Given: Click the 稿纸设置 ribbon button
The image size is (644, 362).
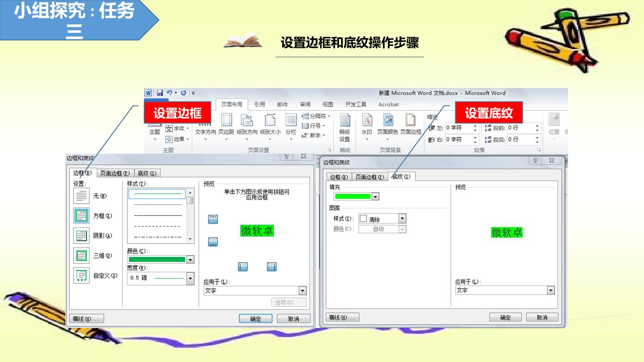Looking at the screenshot, I should (344, 127).
